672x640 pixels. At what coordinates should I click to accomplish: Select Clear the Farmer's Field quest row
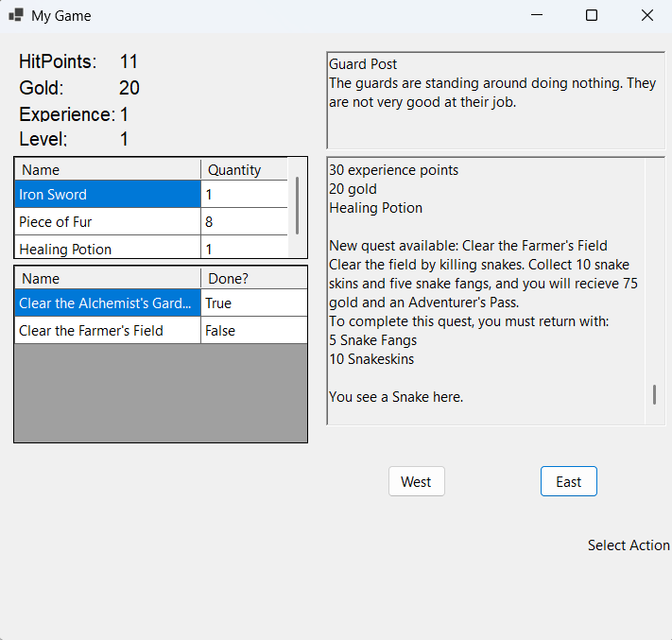pyautogui.click(x=107, y=331)
